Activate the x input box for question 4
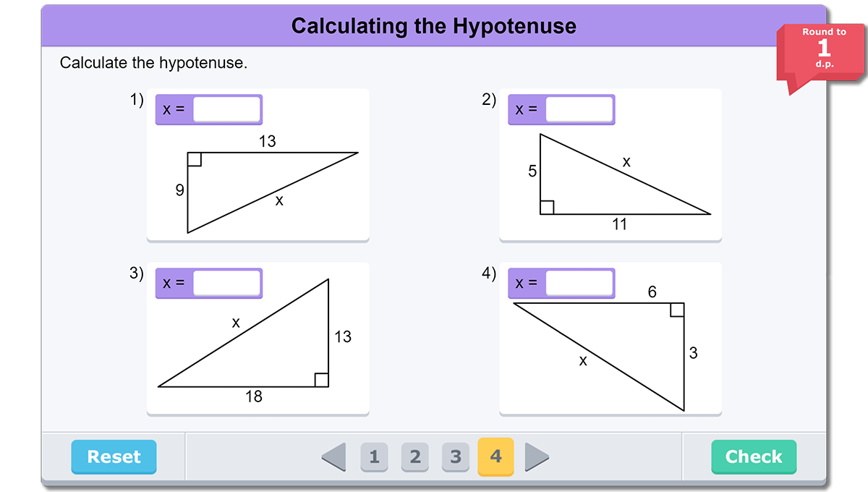The width and height of the screenshot is (868, 492). click(579, 284)
